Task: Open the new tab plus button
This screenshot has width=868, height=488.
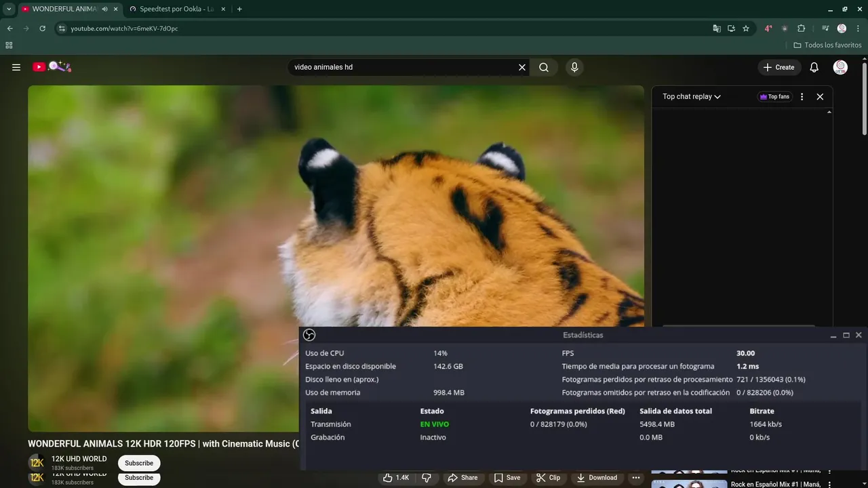Action: pos(239,9)
